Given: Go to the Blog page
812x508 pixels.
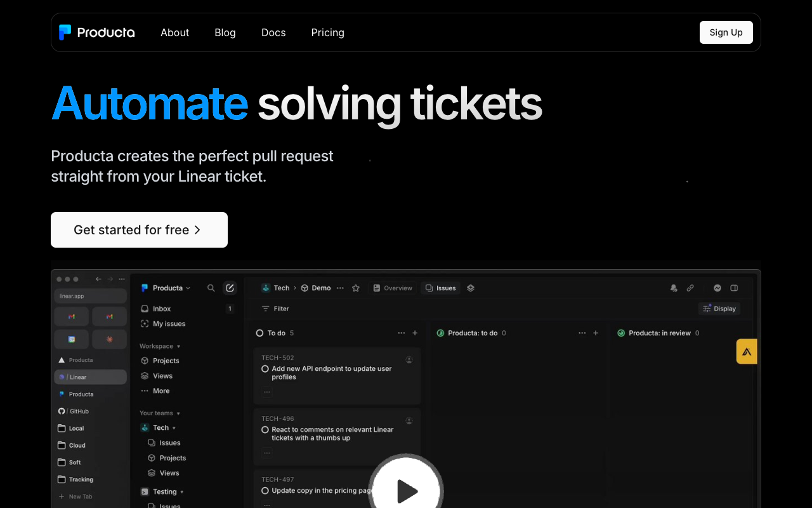Looking at the screenshot, I should [225, 32].
